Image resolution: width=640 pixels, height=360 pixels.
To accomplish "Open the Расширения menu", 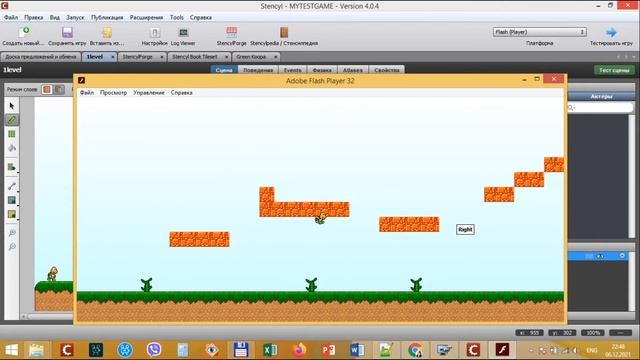I will (146, 18).
